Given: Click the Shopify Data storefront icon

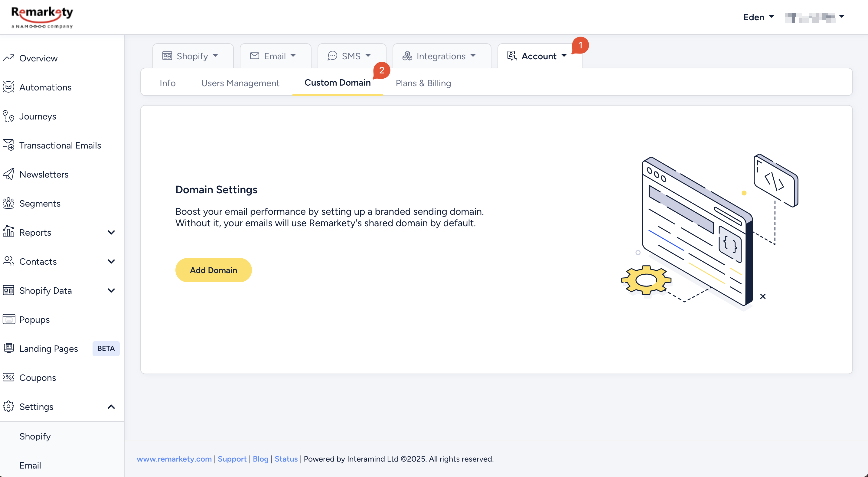Looking at the screenshot, I should [8, 290].
